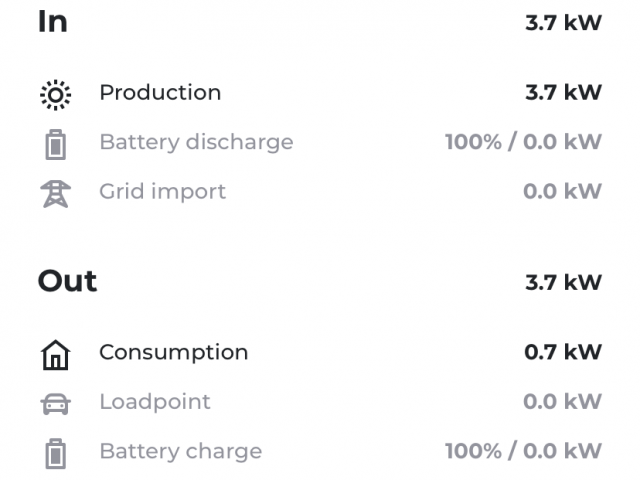Click the Battery discharge 100% / 0.0 kW value
This screenshot has height=480, width=640.
[523, 142]
